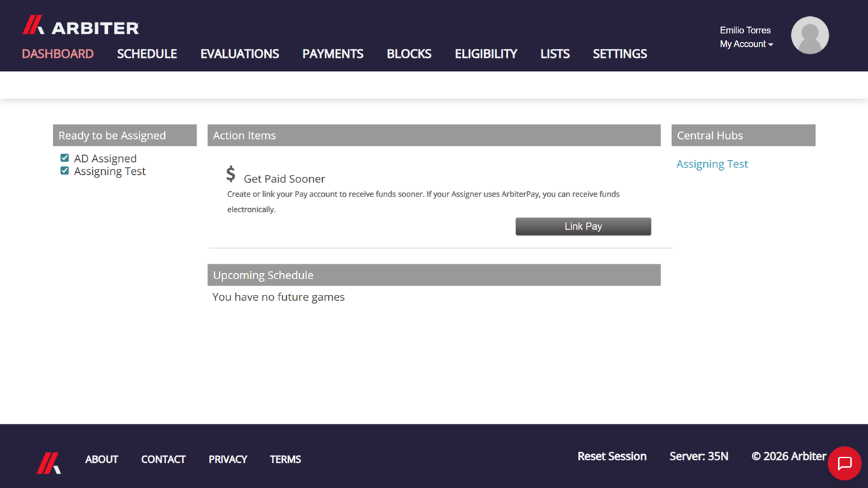
Task: Open the Terms footer link
Action: coord(285,460)
